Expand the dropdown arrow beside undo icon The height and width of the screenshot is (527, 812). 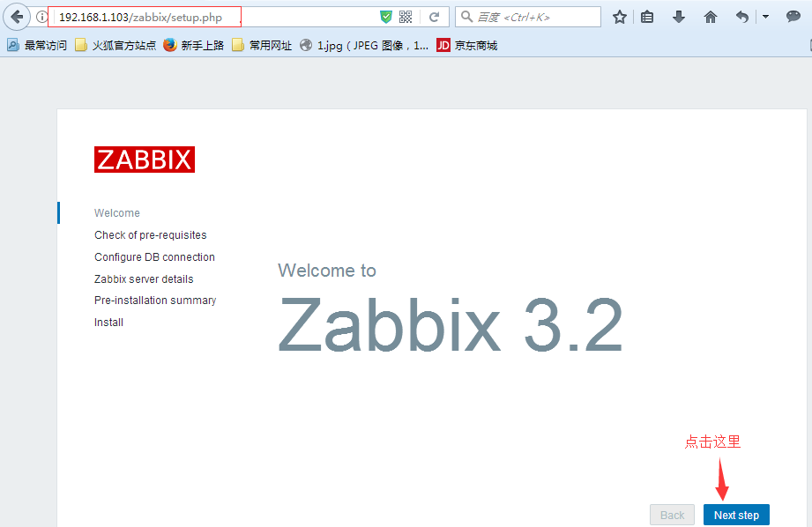(764, 17)
